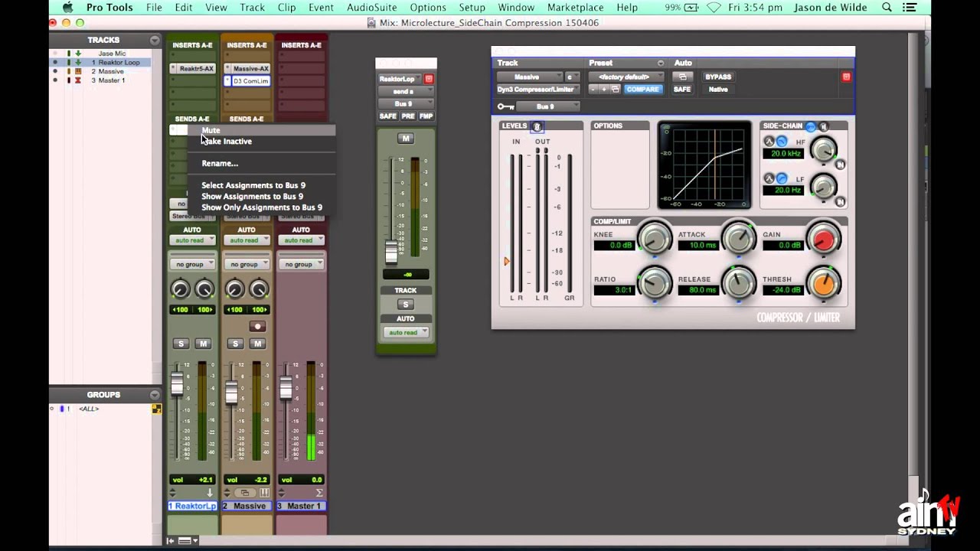Image resolution: width=980 pixels, height=551 pixels.
Task: Click the Master 1 volume fader
Action: coord(286,388)
